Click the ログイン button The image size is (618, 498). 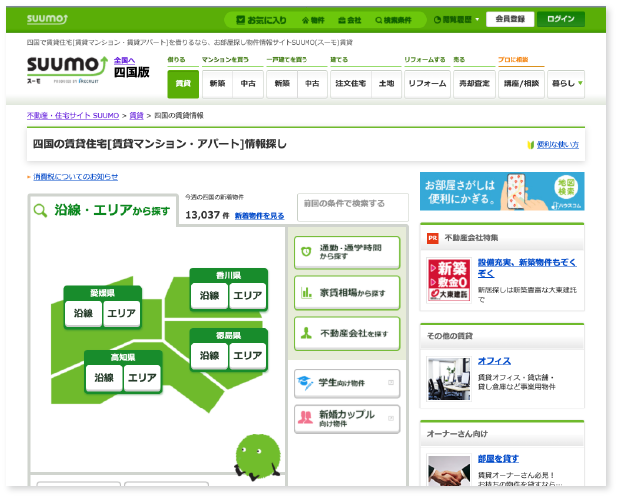click(560, 19)
